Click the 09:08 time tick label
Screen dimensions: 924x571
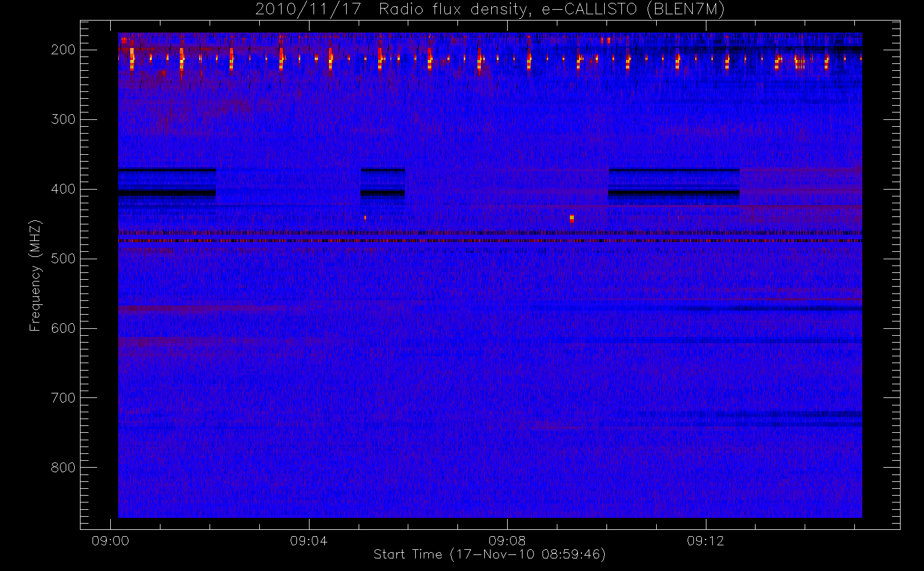tap(507, 541)
